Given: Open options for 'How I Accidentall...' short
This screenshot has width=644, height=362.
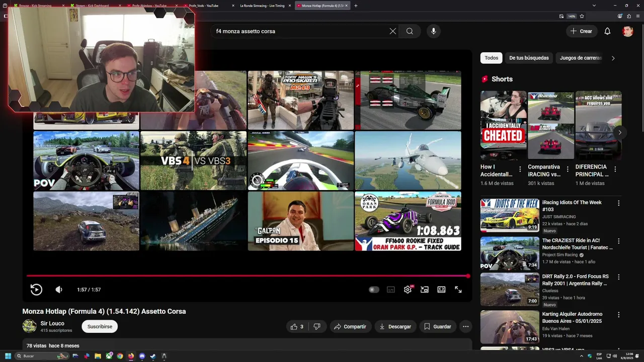Looking at the screenshot, I should point(520,169).
